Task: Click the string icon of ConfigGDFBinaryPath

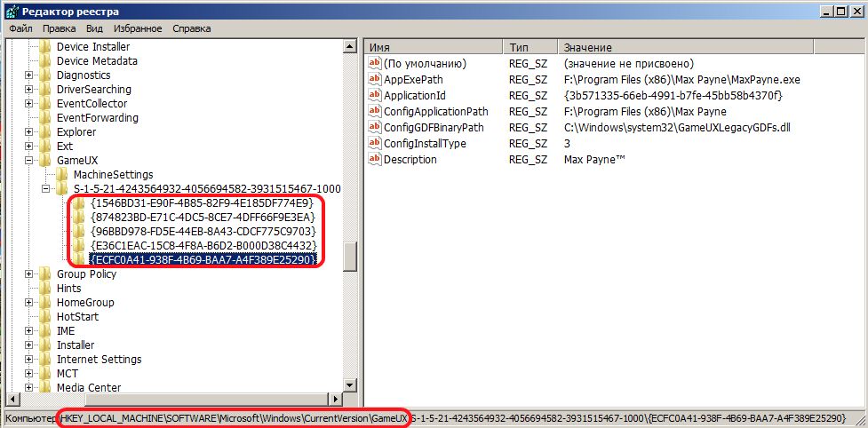Action: coord(375,128)
